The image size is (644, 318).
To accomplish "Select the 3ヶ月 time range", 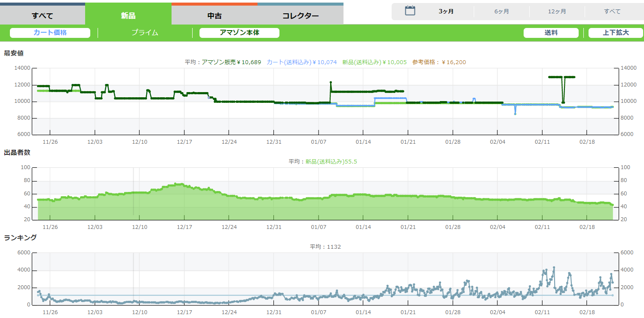I will [446, 12].
